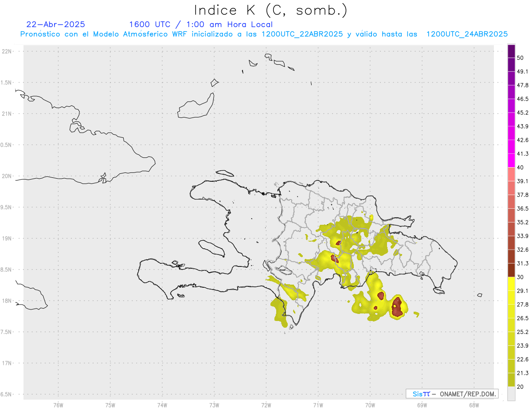
Task: Click the colorbar value "42.6"
Action: (x=523, y=140)
